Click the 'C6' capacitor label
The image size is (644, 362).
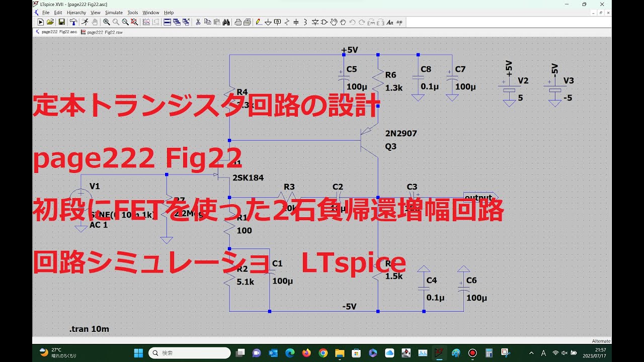click(471, 281)
